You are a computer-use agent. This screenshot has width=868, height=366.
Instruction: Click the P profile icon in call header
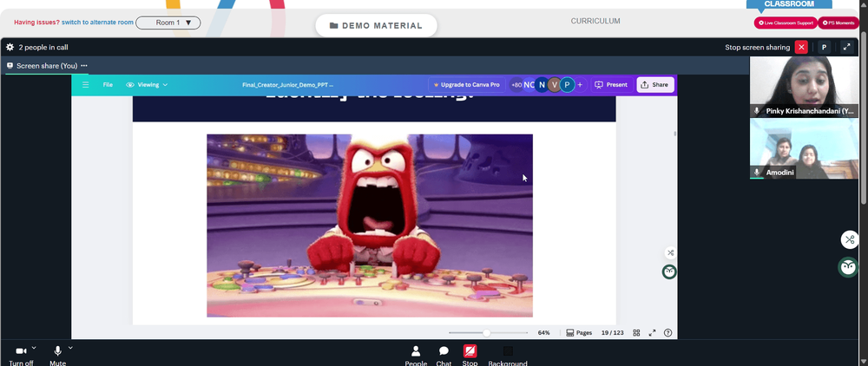(824, 47)
